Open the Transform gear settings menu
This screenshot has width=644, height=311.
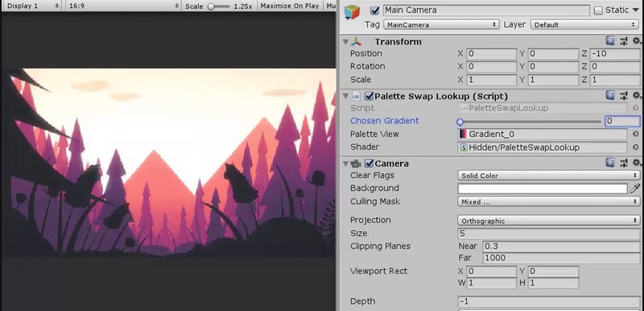(x=637, y=41)
